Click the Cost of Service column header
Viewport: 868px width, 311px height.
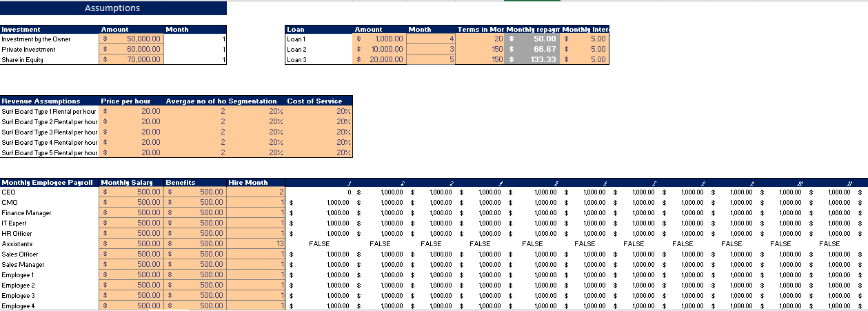(318, 101)
